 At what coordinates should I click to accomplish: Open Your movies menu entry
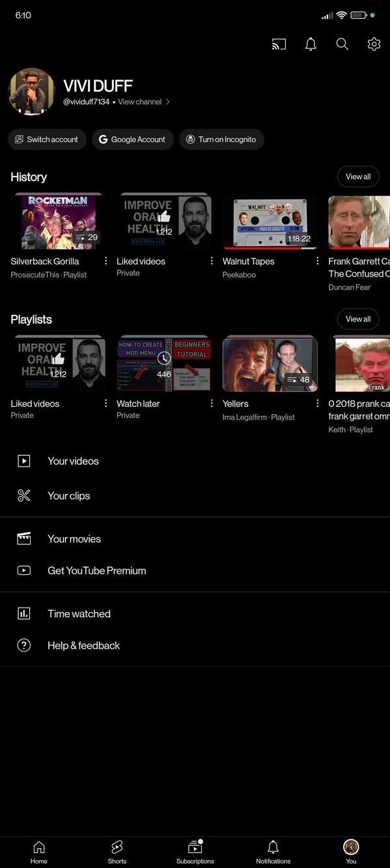tap(195, 539)
